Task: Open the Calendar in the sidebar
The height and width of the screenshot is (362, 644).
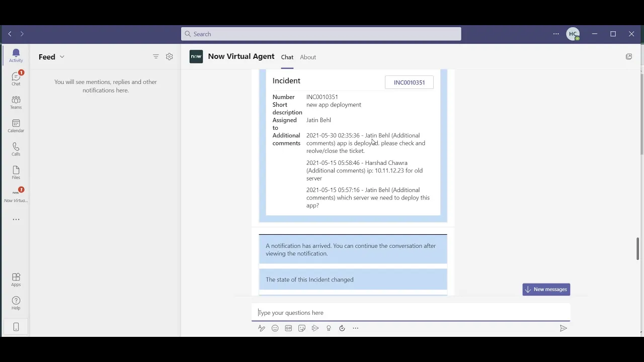Action: [x=16, y=126]
